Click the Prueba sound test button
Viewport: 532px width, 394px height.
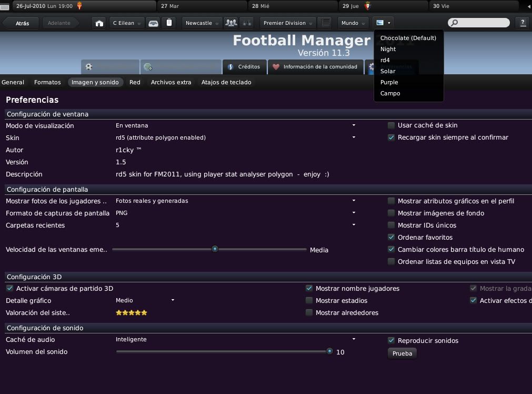click(402, 353)
